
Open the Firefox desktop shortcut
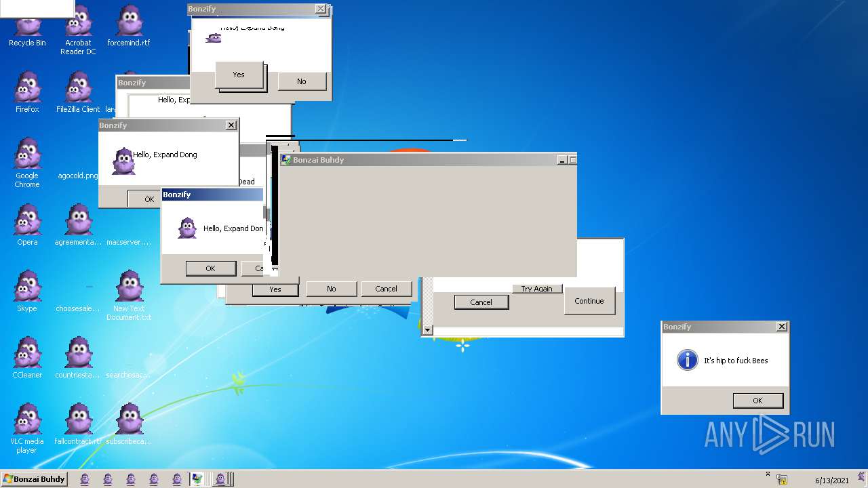pyautogui.click(x=27, y=92)
